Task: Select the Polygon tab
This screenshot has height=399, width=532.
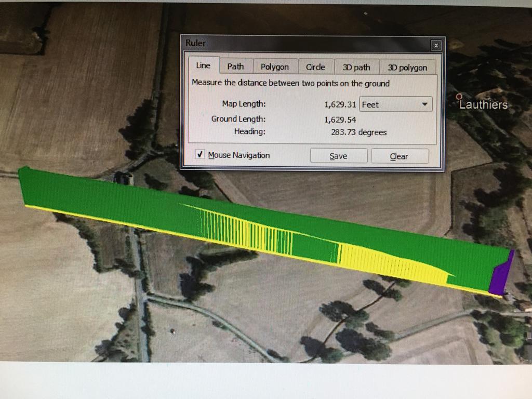Action: click(x=275, y=66)
